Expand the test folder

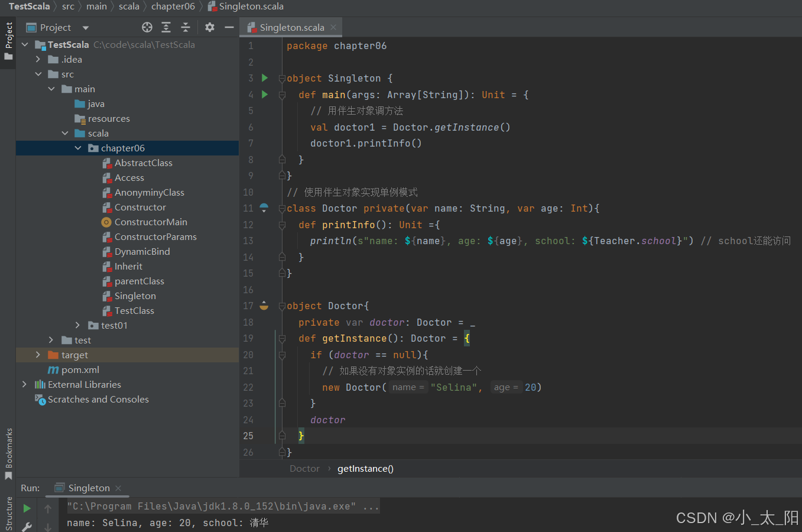tap(51, 340)
